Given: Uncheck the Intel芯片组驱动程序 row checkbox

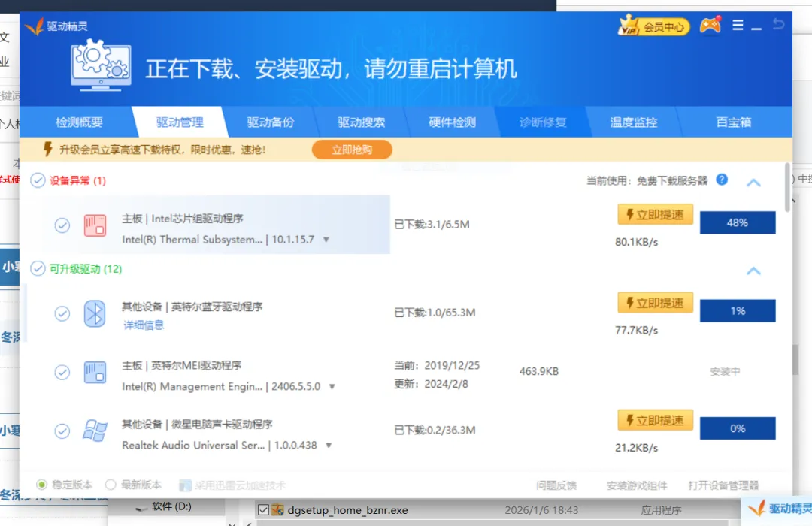Looking at the screenshot, I should click(62, 225).
